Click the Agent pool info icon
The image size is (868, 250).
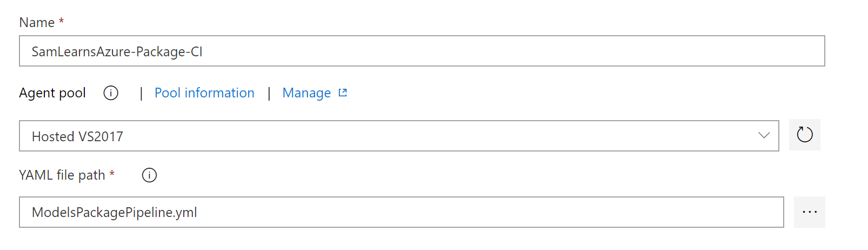tap(111, 93)
